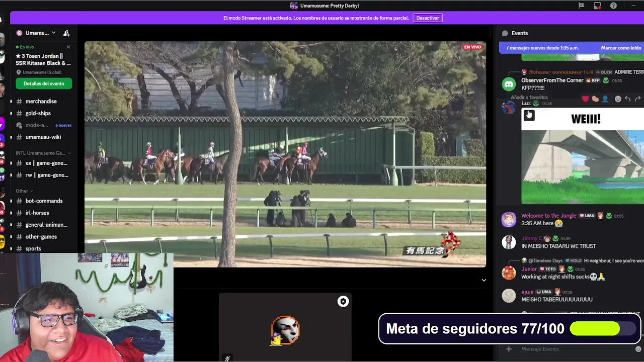This screenshot has width=644, height=362.
Task: Click the Umamusume server icon in header
Action: [19, 33]
